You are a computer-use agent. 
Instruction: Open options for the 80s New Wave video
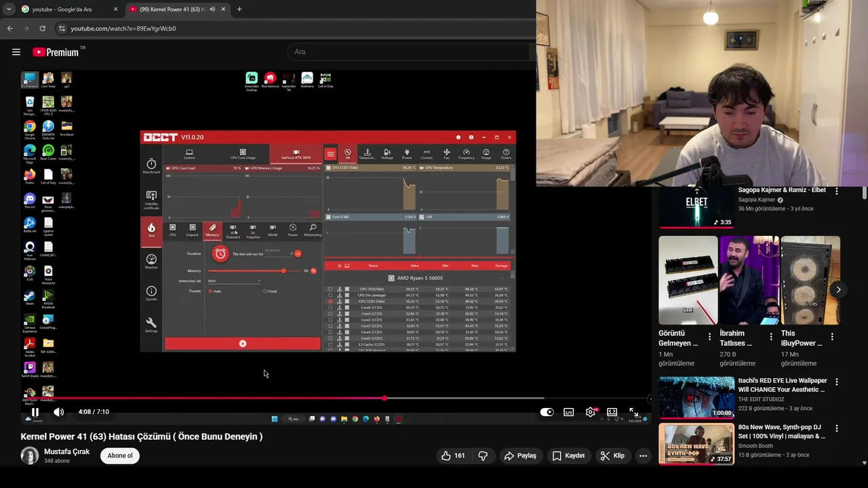[836, 428]
